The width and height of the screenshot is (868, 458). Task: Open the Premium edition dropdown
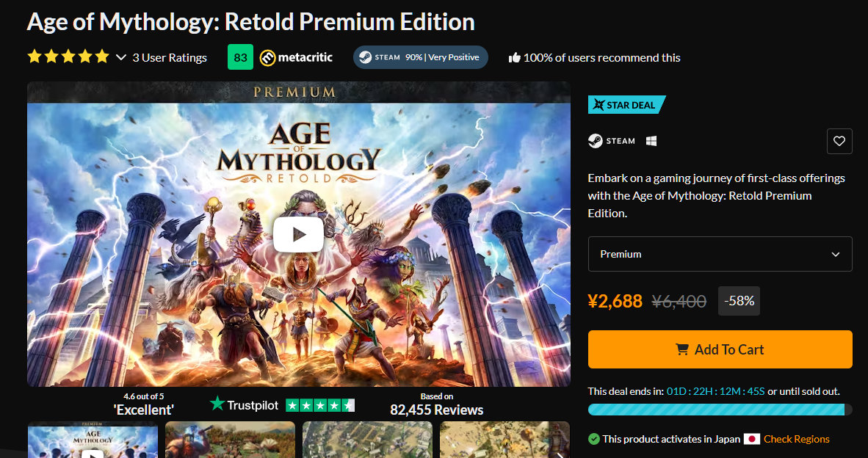[720, 254]
